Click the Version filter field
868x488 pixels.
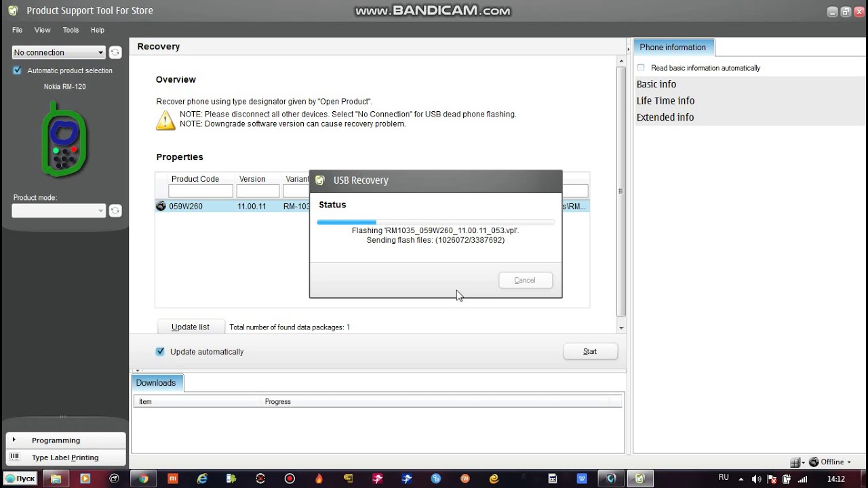258,191
